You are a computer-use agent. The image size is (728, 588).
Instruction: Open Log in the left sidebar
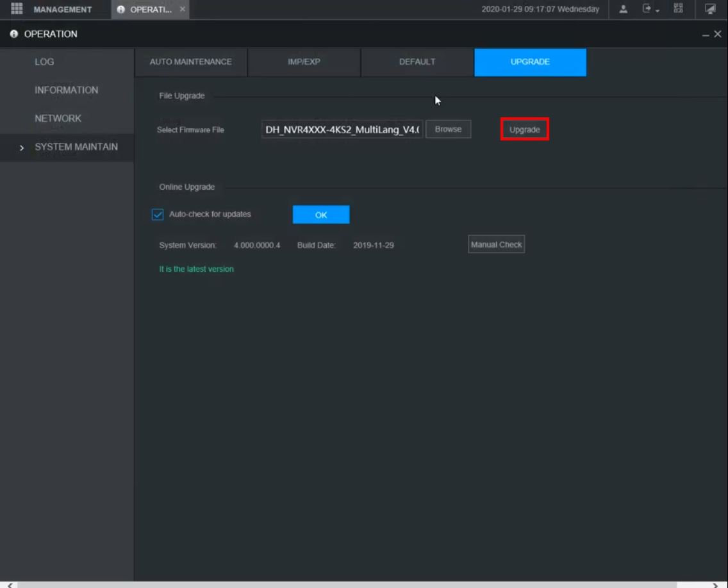click(44, 62)
